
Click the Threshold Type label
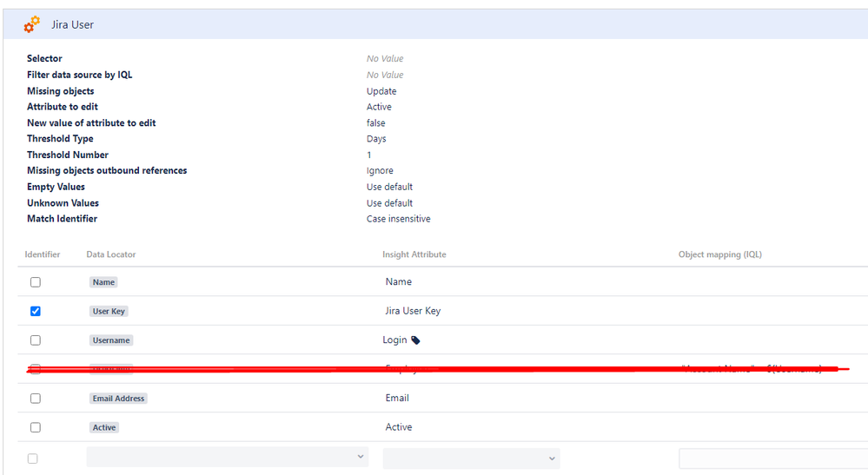[x=60, y=139]
